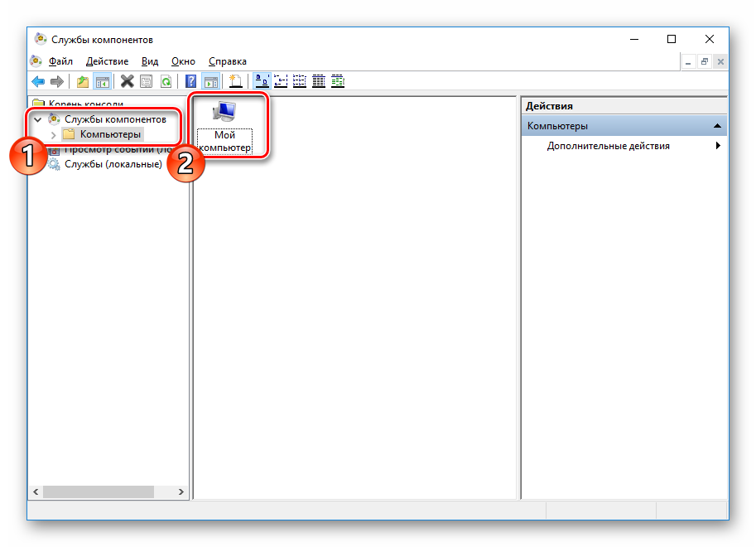The height and width of the screenshot is (547, 756).
Task: Toggle the Show/Hide Action Pane button
Action: 211,81
